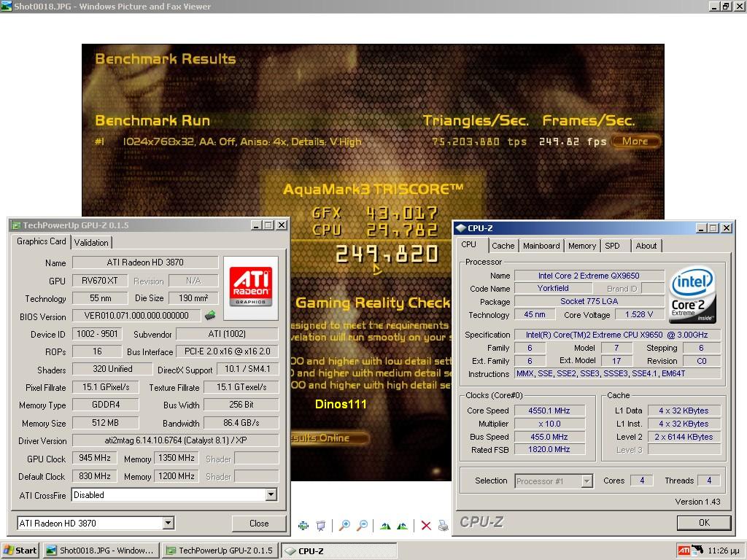Click the Package value Socket 775 LGA
The image size is (747, 560).
coord(589,301)
